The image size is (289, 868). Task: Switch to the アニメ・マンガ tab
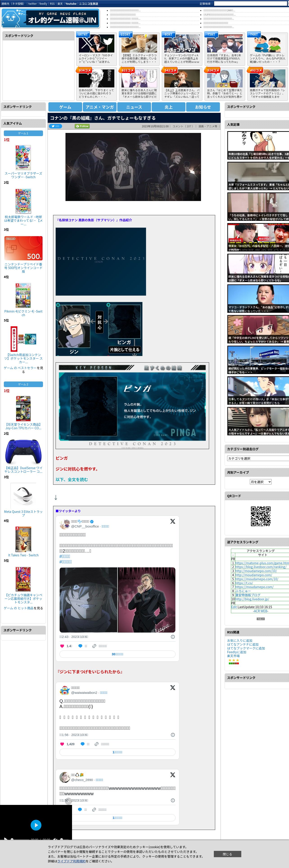coord(99,107)
